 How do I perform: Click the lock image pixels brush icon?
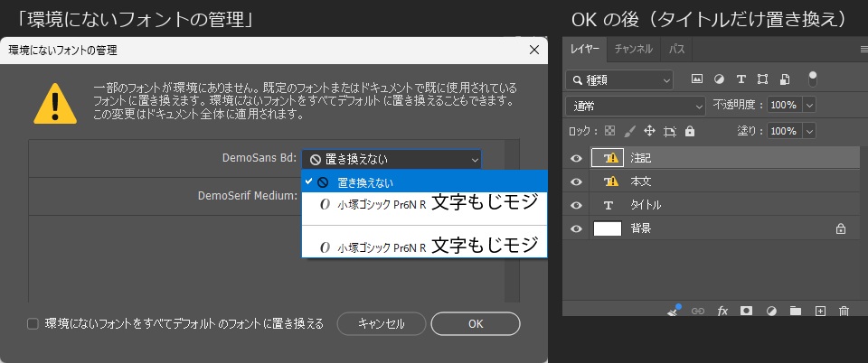(x=630, y=132)
